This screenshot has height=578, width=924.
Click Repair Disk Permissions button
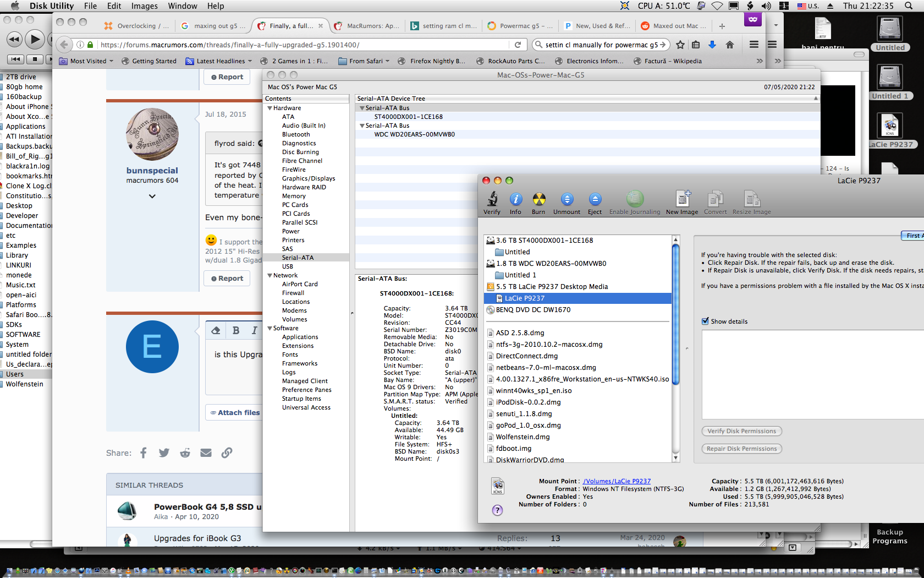pos(741,449)
